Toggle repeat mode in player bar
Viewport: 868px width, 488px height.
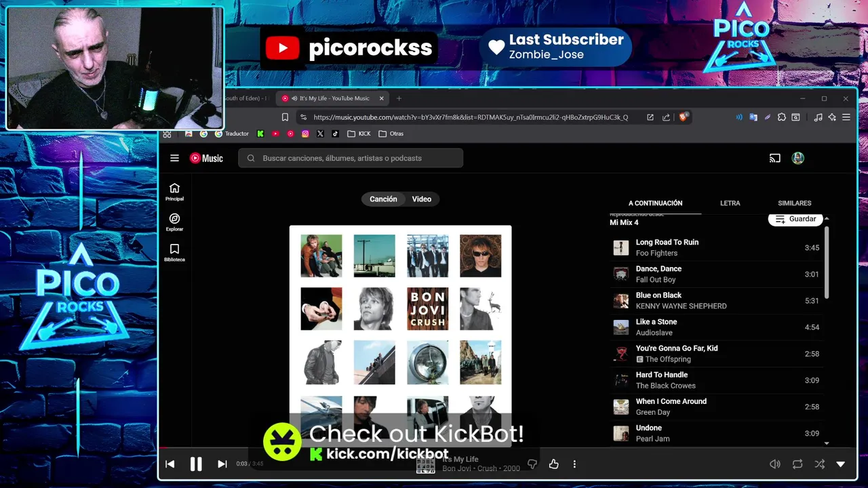(x=797, y=464)
